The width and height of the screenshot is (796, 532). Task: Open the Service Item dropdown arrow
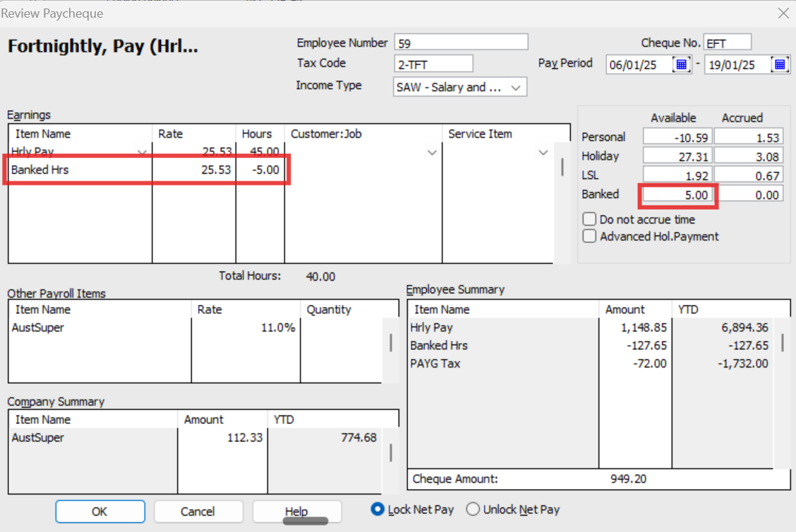(x=543, y=152)
